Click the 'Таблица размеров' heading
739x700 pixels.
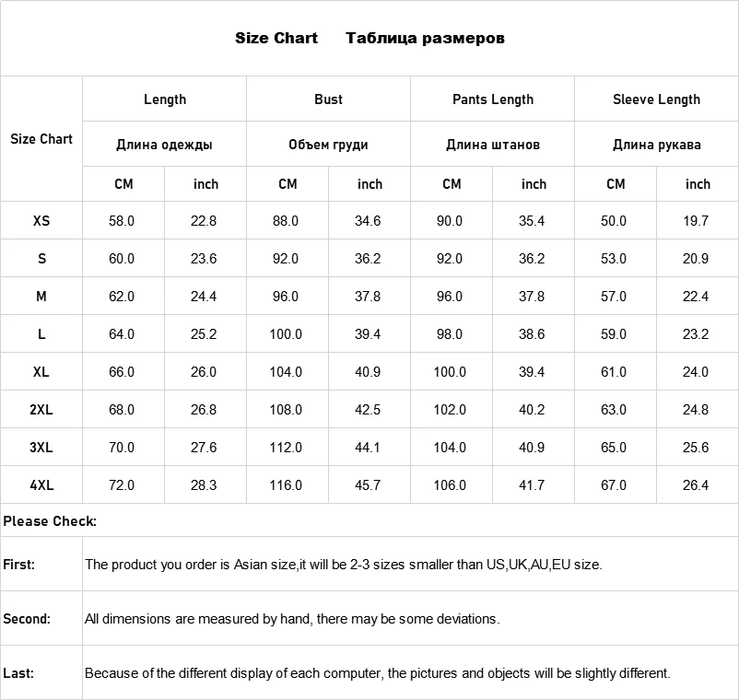click(x=425, y=39)
